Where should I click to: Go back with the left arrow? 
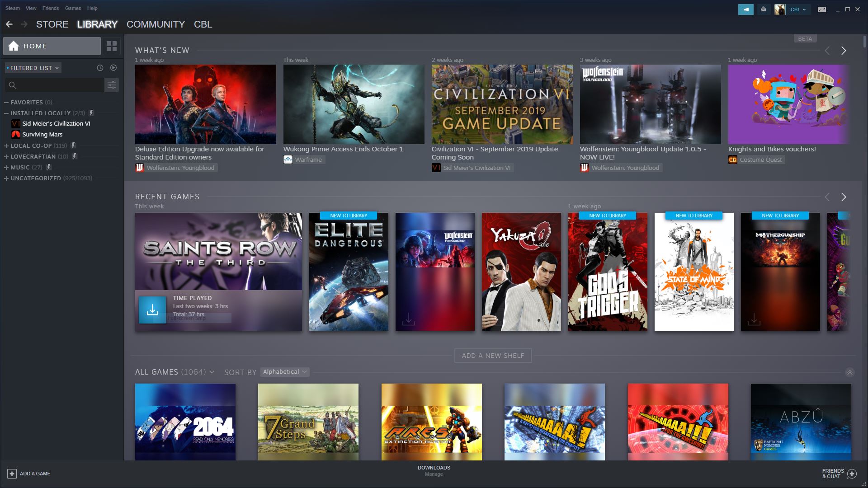click(9, 24)
